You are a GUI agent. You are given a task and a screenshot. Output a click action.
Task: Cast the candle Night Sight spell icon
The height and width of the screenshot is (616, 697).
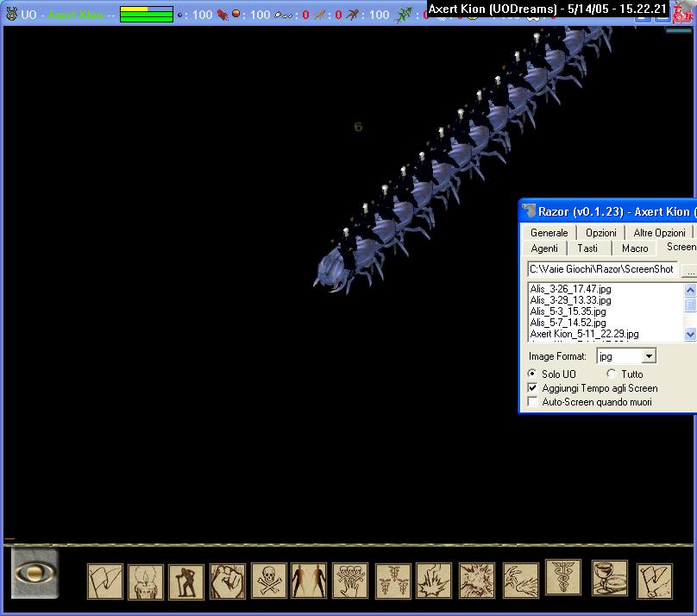[x=146, y=581]
